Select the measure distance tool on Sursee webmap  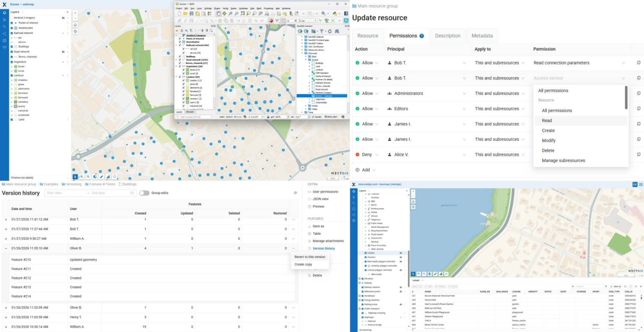click(101, 177)
